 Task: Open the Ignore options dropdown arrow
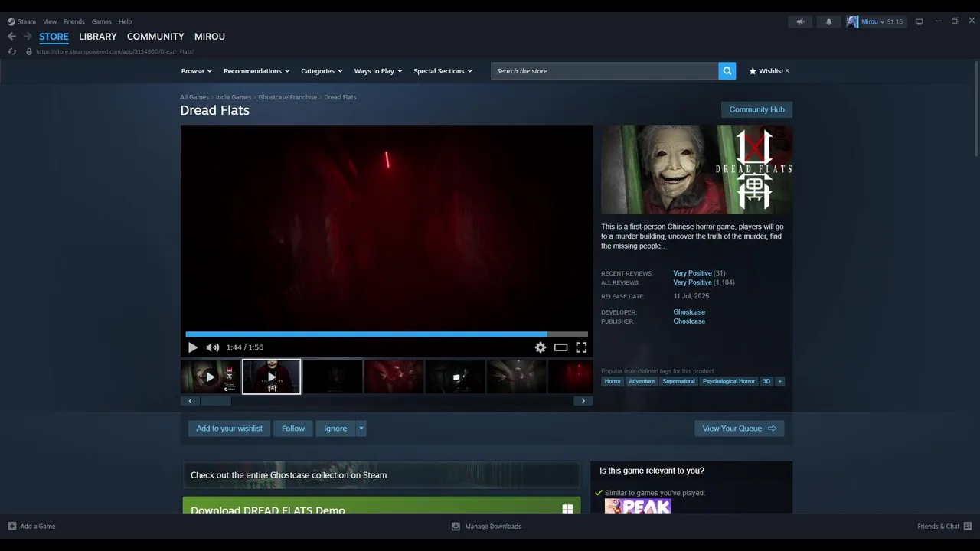pos(361,429)
